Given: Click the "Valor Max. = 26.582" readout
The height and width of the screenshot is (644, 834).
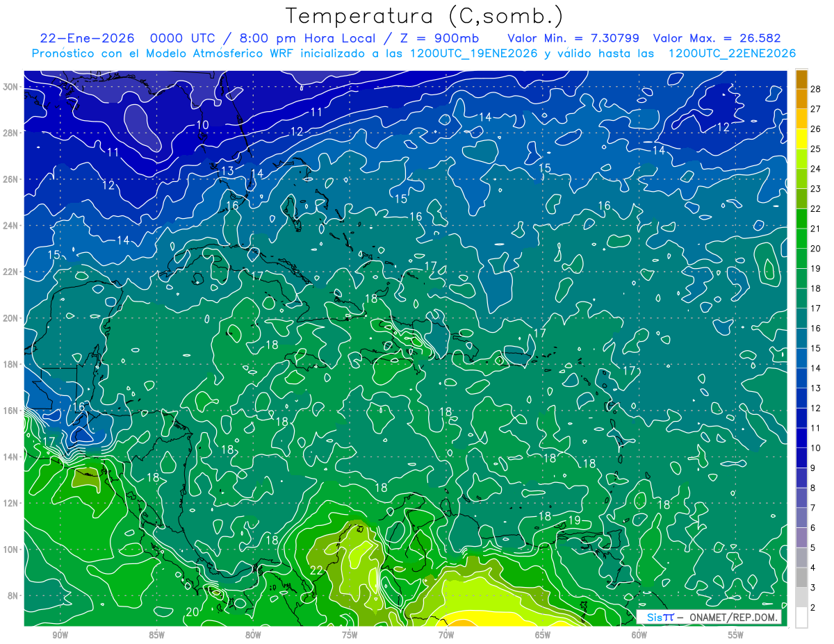Looking at the screenshot, I should click(x=718, y=38).
